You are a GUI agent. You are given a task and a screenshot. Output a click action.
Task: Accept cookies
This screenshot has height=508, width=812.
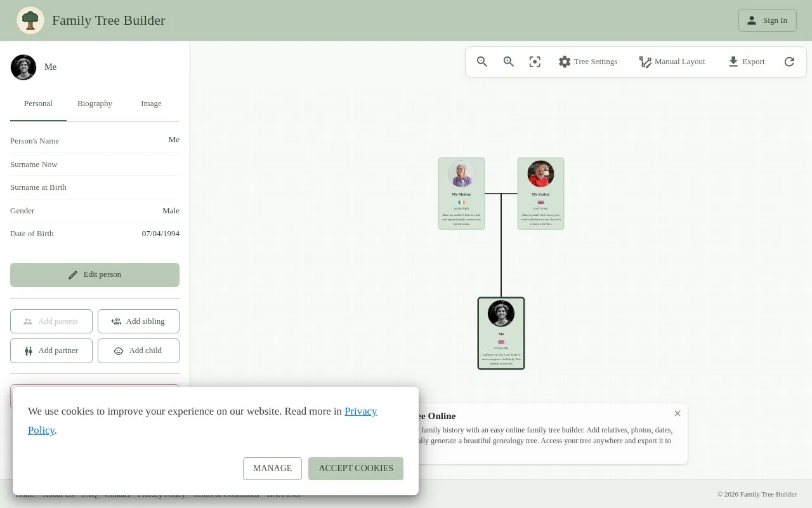(356, 469)
